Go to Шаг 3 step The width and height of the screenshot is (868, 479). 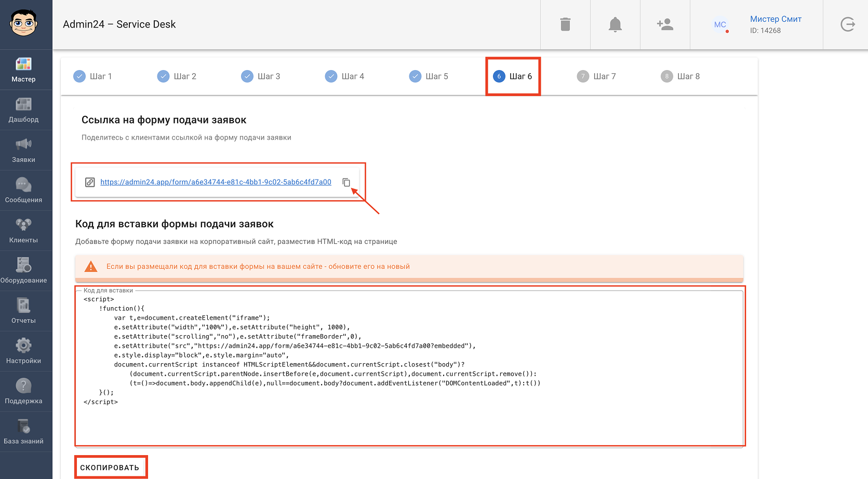261,76
